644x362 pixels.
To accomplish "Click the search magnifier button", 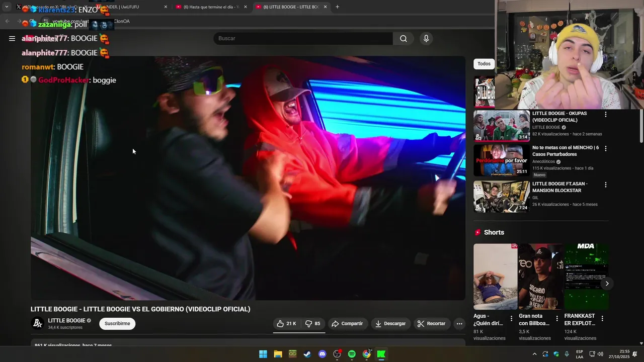I will point(404,38).
